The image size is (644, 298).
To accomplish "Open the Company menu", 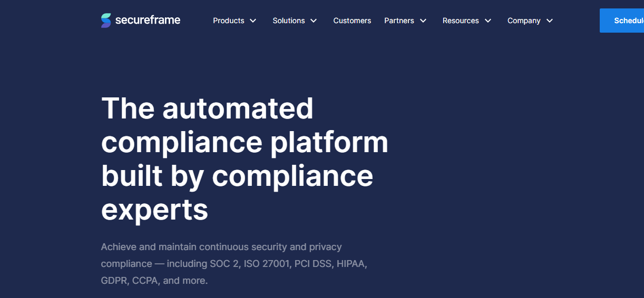I will point(524,21).
